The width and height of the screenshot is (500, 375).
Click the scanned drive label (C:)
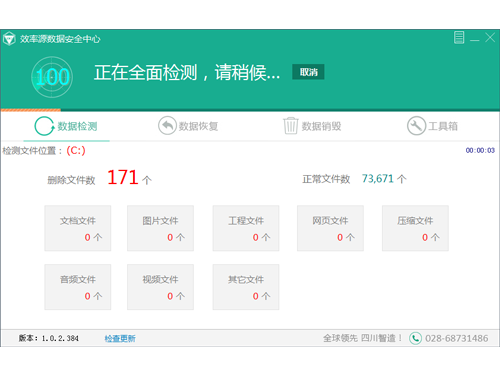pyautogui.click(x=76, y=151)
